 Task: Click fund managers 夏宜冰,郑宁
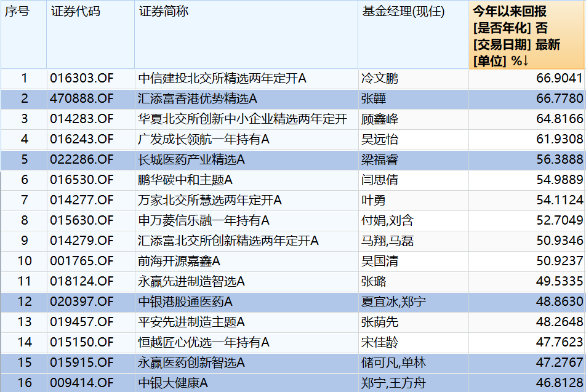(x=393, y=302)
